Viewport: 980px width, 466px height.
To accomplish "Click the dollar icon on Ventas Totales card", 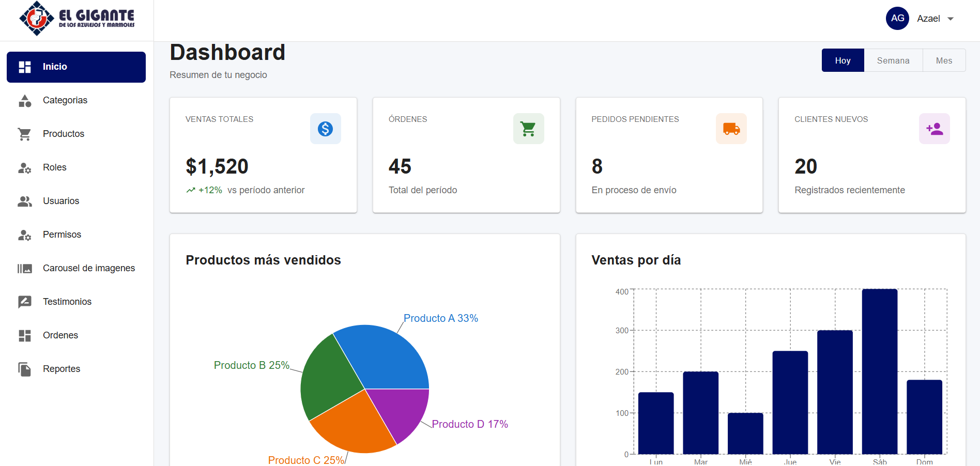I will click(325, 129).
